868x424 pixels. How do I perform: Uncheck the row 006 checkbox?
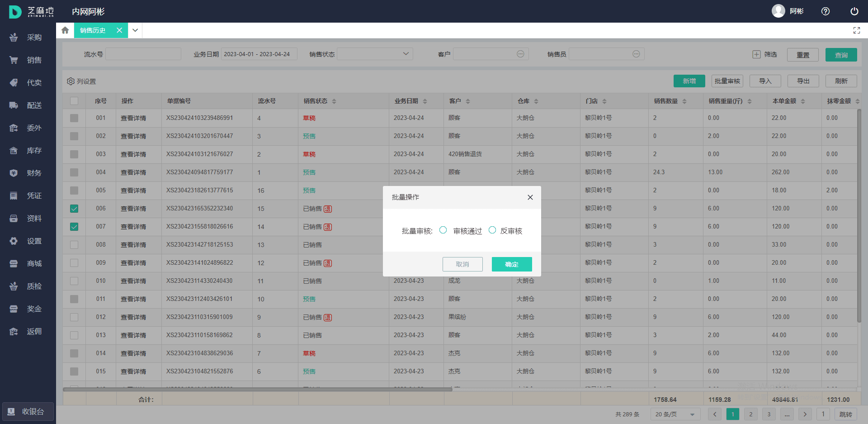tap(74, 209)
